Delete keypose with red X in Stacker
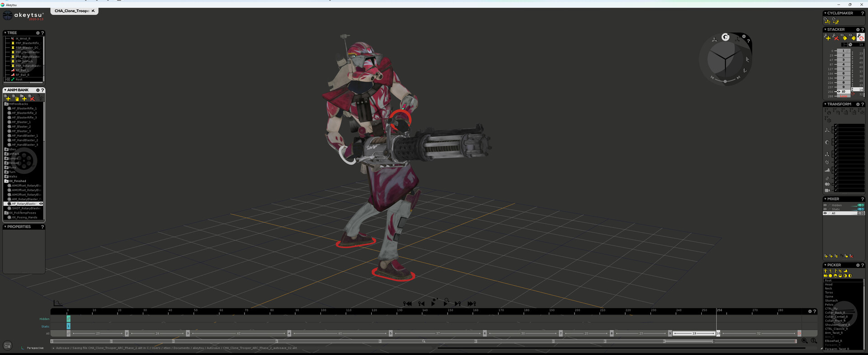This screenshot has height=355, width=868. [836, 38]
